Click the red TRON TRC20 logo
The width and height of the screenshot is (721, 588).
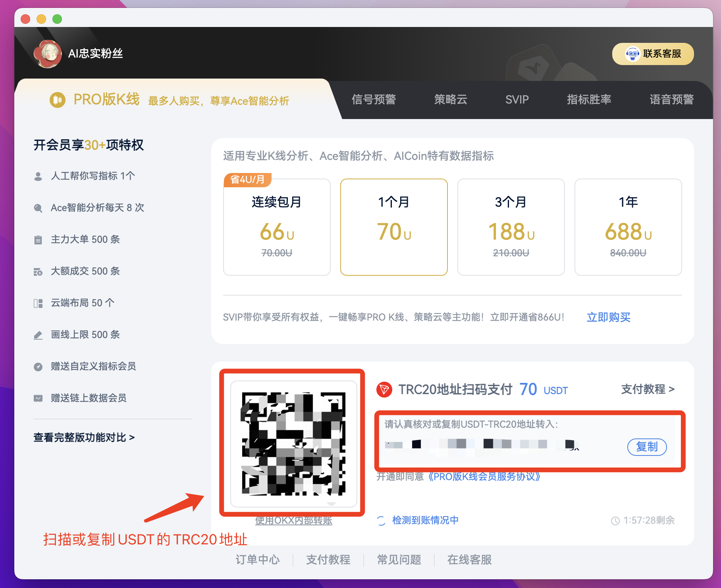(384, 390)
